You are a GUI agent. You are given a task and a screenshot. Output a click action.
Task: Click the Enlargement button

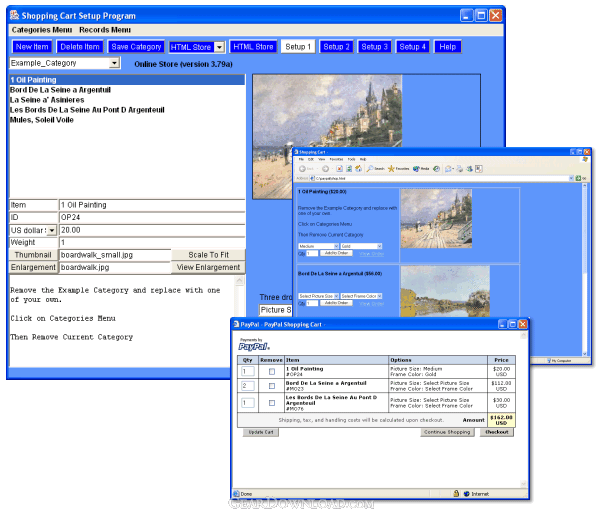[33, 267]
